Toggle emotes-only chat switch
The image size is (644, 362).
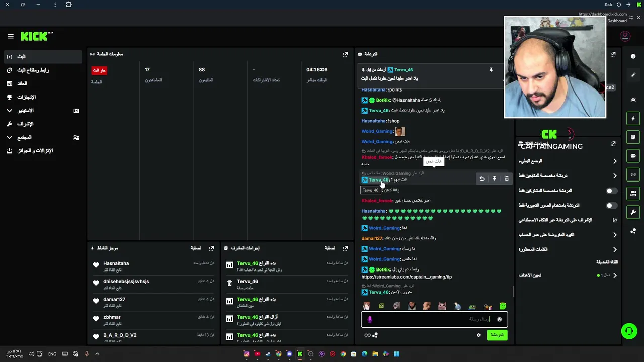click(x=611, y=206)
